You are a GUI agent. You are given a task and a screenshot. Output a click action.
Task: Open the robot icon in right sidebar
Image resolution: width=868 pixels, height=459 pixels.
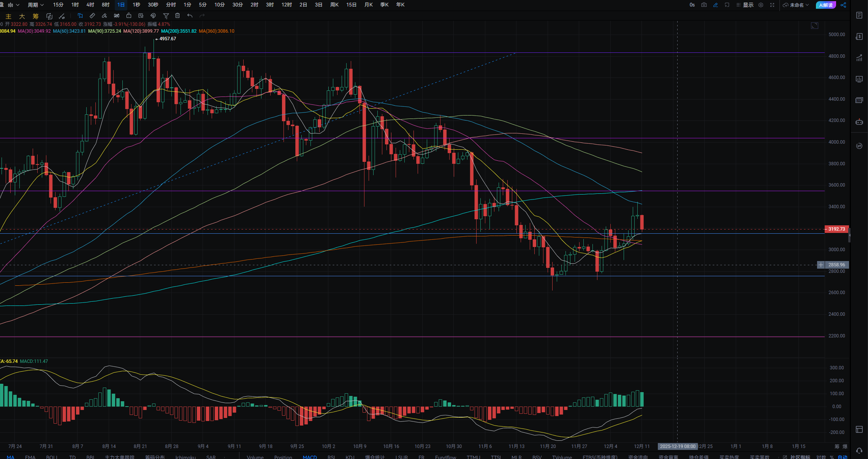click(859, 122)
